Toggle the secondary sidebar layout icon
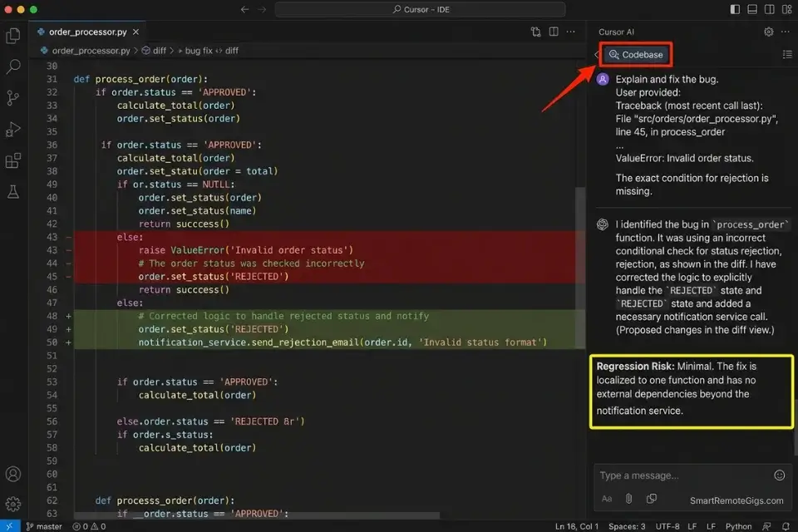 pos(770,9)
